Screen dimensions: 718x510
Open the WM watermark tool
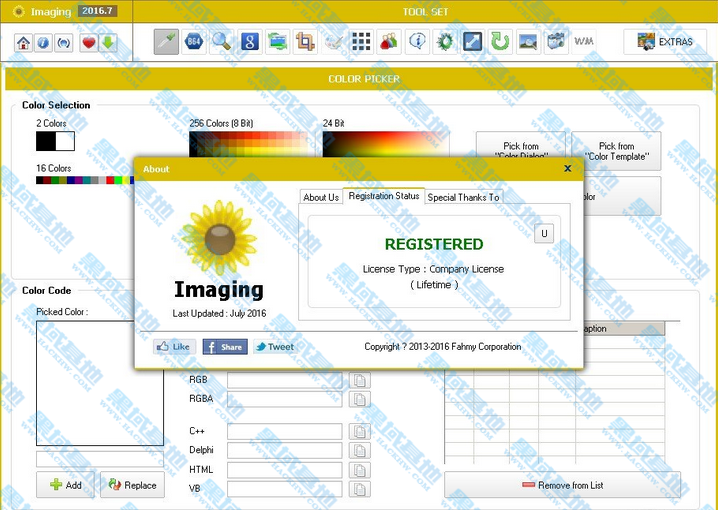584,42
